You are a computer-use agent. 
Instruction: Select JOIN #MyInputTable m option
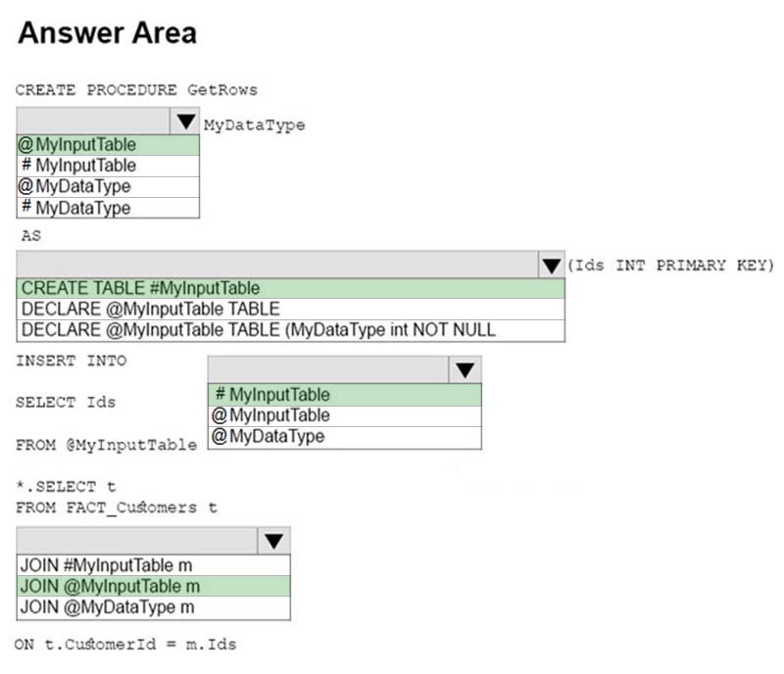tap(154, 565)
